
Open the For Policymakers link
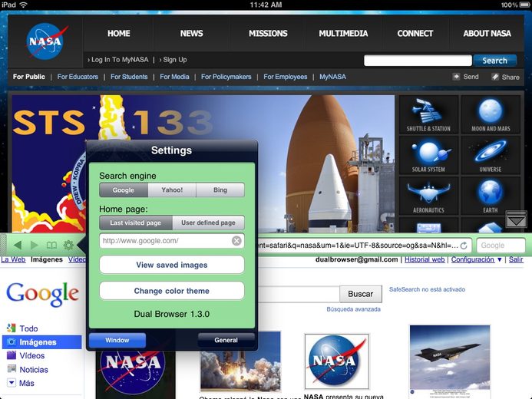[226, 77]
